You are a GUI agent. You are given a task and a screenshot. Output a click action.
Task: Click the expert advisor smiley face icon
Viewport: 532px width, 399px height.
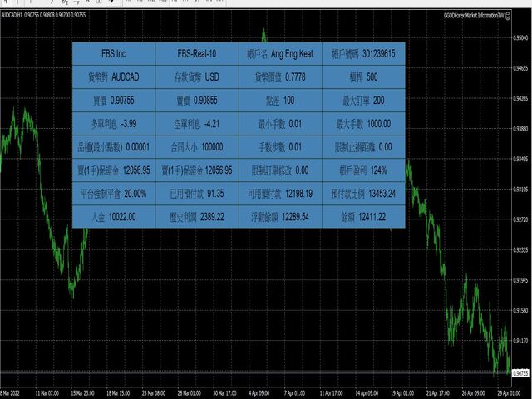508,16
